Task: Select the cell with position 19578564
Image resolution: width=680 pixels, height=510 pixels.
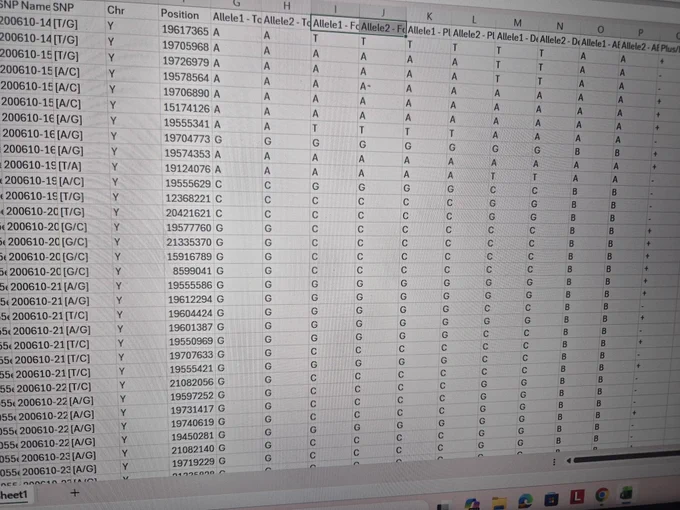Action: coord(186,77)
